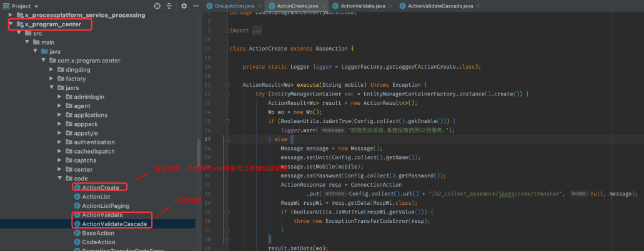Screen dimensions: 644x251
Task: Click the src folder icon
Action: pyautogui.click(x=28, y=33)
